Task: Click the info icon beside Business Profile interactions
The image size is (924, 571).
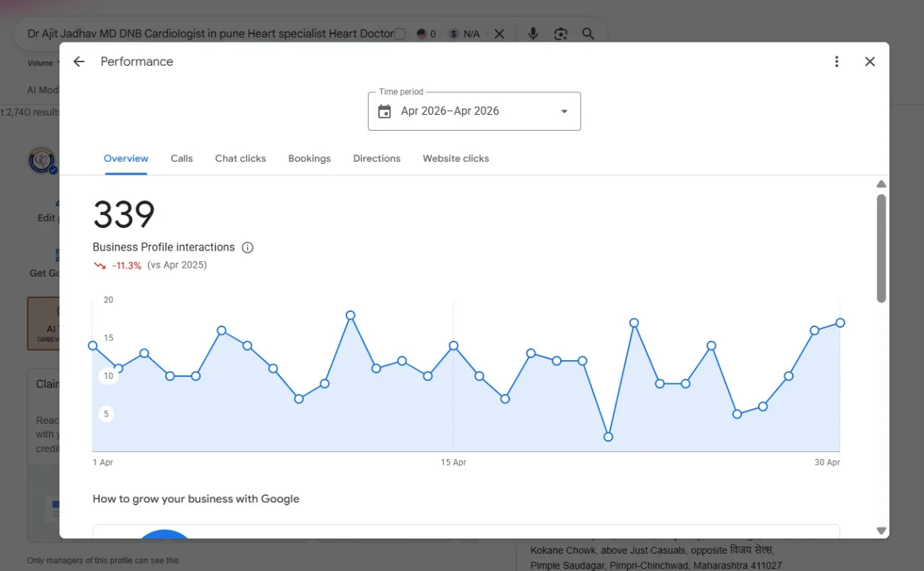Action: (248, 248)
